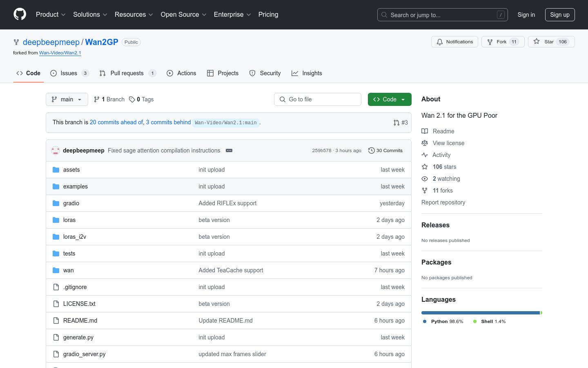Image resolution: width=588 pixels, height=368 pixels.
Task: Click the Sign up button
Action: [559, 15]
